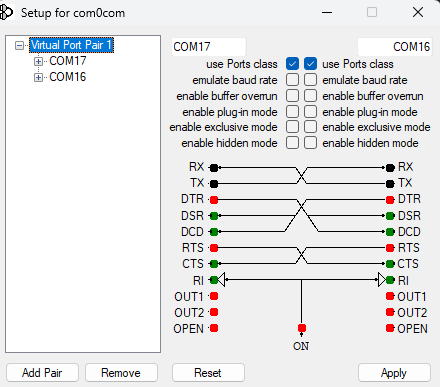
Task: Enable exclusive mode for COM16
Action: [310, 127]
